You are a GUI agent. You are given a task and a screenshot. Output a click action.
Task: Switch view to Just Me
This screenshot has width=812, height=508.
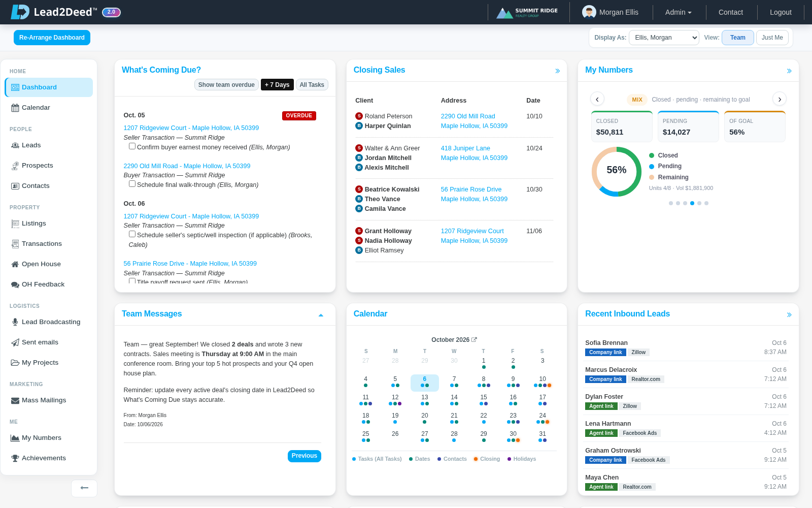tap(772, 38)
